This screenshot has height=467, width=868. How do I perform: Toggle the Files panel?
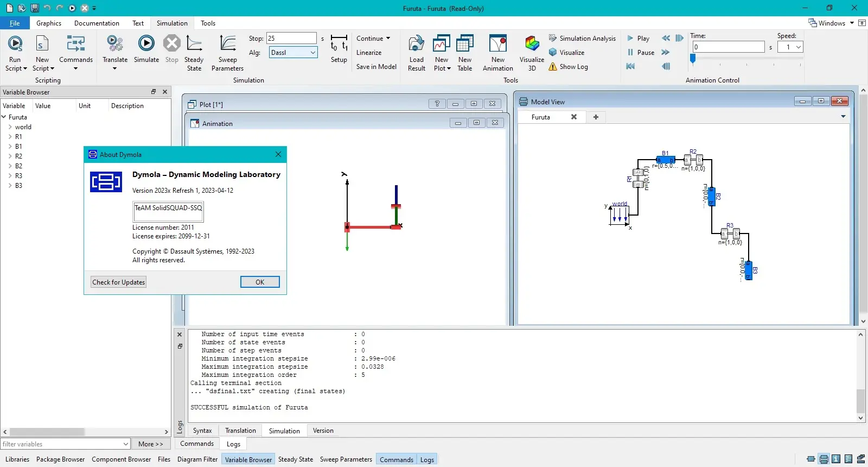[164, 459]
